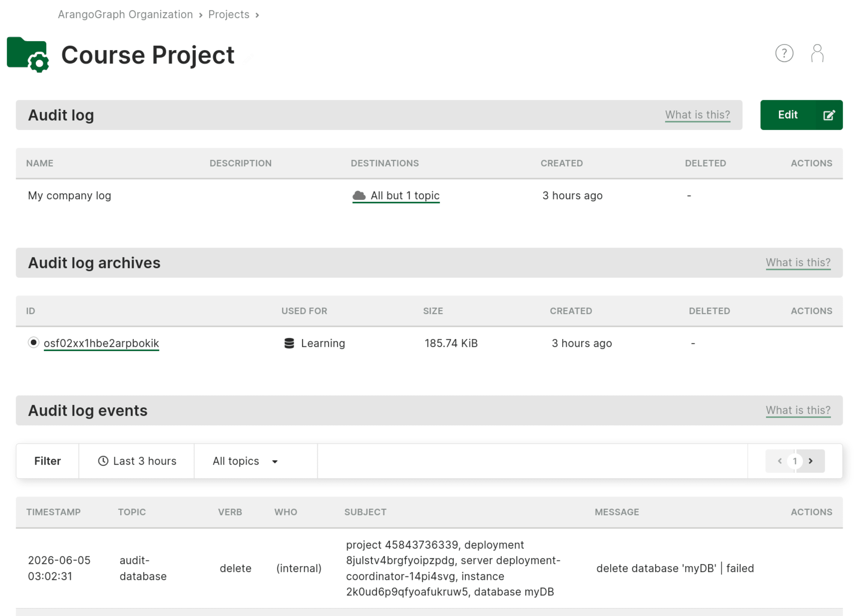The image size is (854, 616).
Task: Click the USED FOR column header
Action: pyautogui.click(x=304, y=311)
